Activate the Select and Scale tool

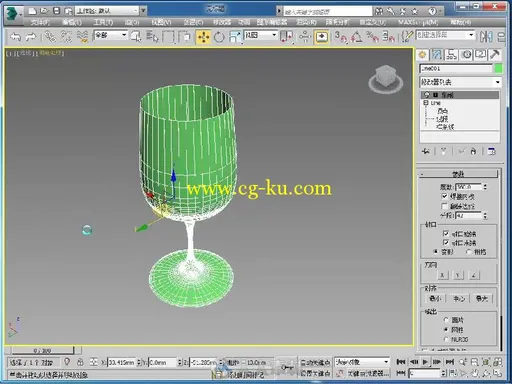pyautogui.click(x=235, y=37)
